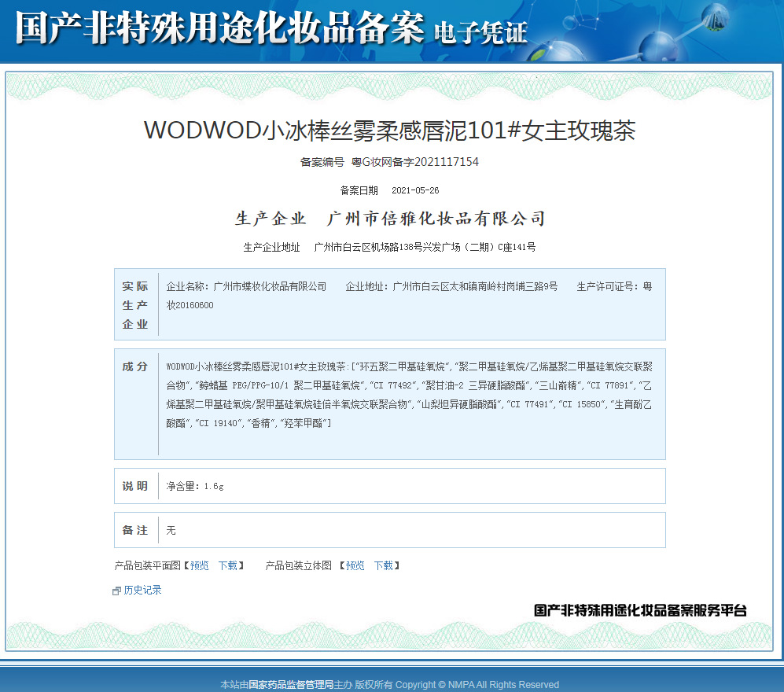Click ingredient CI 19140

pos(218,424)
